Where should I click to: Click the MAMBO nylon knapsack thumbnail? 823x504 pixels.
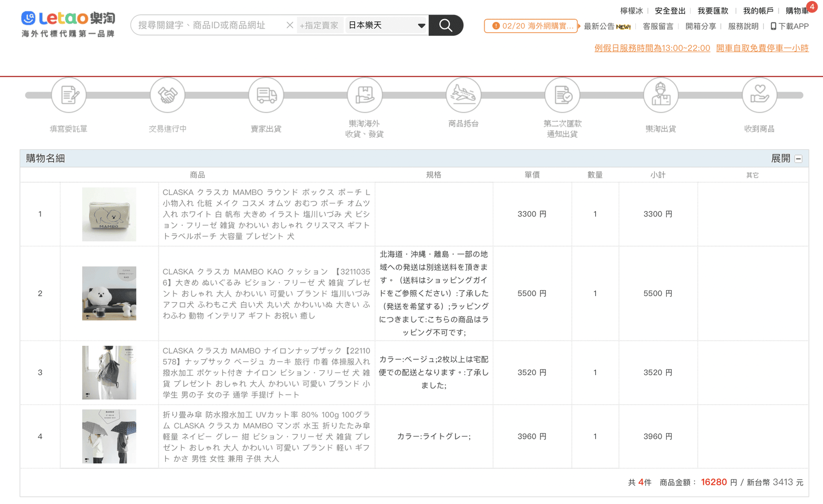[x=109, y=372]
